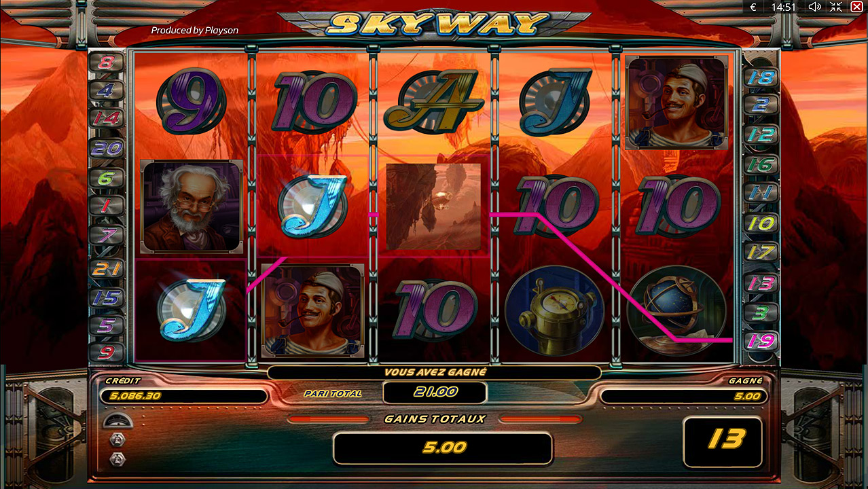Click the old professor symbol on reel one
Viewport: 868px width, 489px height.
pyautogui.click(x=192, y=206)
